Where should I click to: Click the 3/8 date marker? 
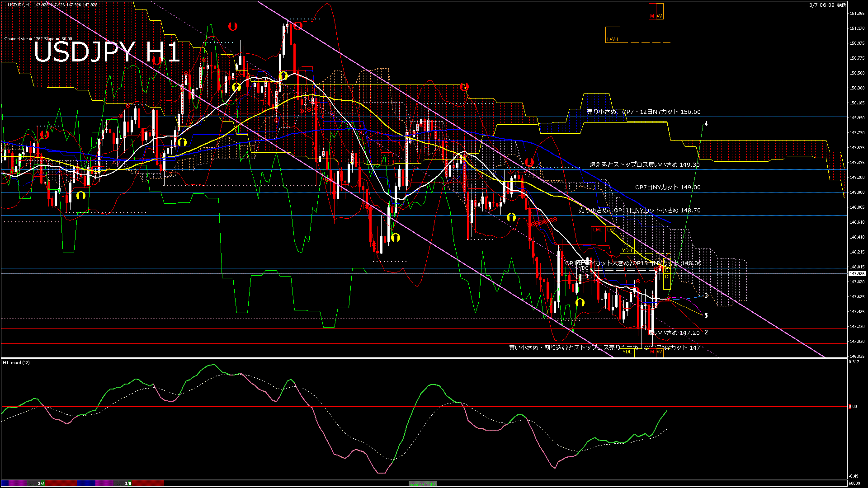128,483
